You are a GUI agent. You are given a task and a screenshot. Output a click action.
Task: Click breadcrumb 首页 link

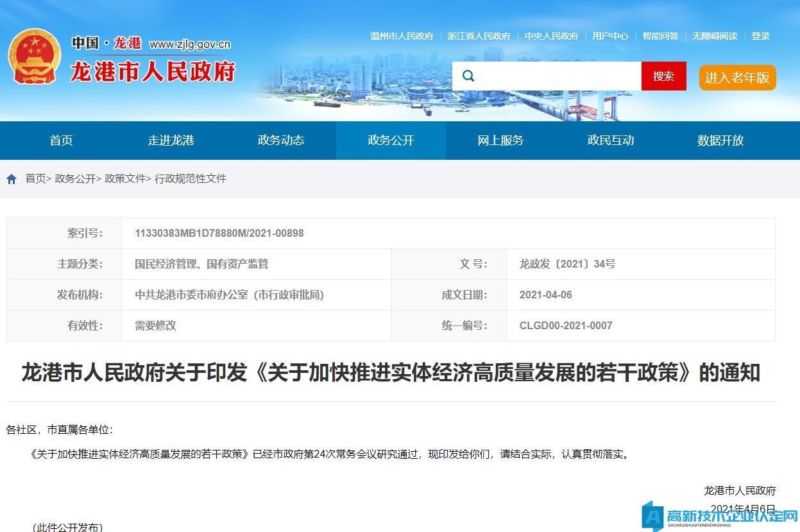pos(36,179)
